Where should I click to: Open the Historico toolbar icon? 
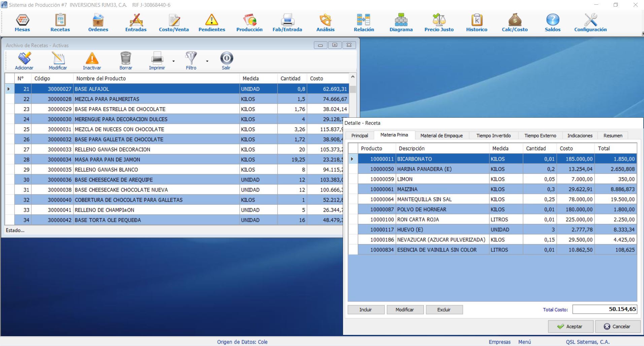pyautogui.click(x=477, y=20)
